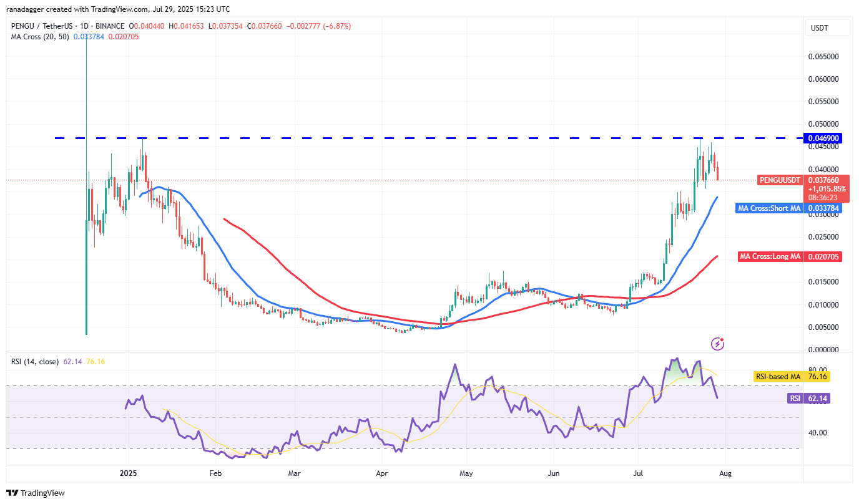859x504 pixels.
Task: Click the red PENGUUSDT price tag
Action: [779, 180]
